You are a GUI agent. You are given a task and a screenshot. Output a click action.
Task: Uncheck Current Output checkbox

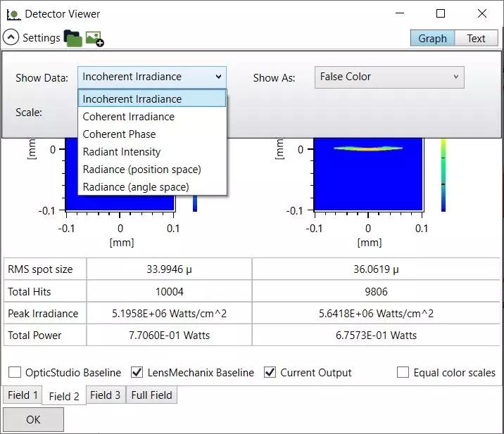pyautogui.click(x=270, y=372)
